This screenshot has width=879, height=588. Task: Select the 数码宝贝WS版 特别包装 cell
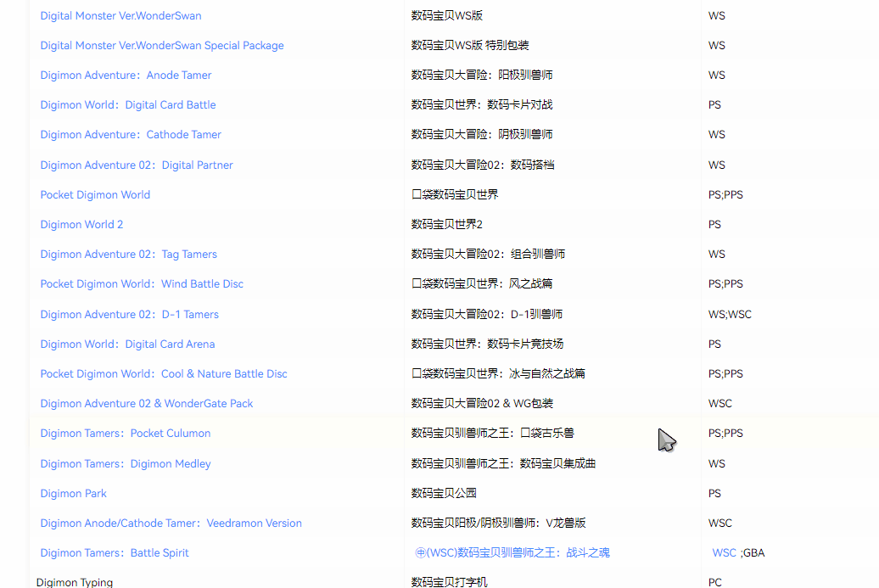470,46
